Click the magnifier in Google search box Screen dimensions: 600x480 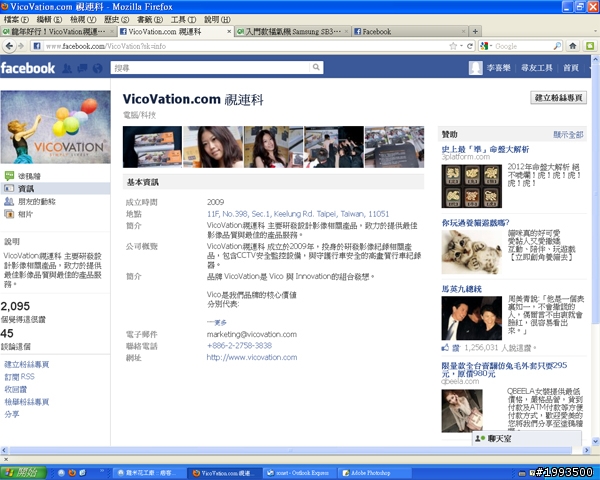tap(557, 46)
